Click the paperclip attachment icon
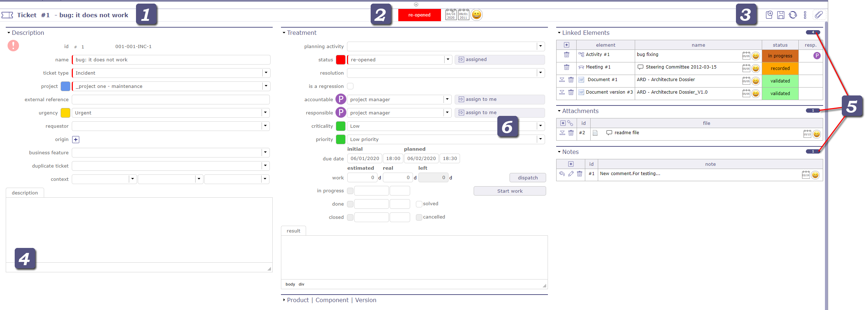 [x=819, y=15]
